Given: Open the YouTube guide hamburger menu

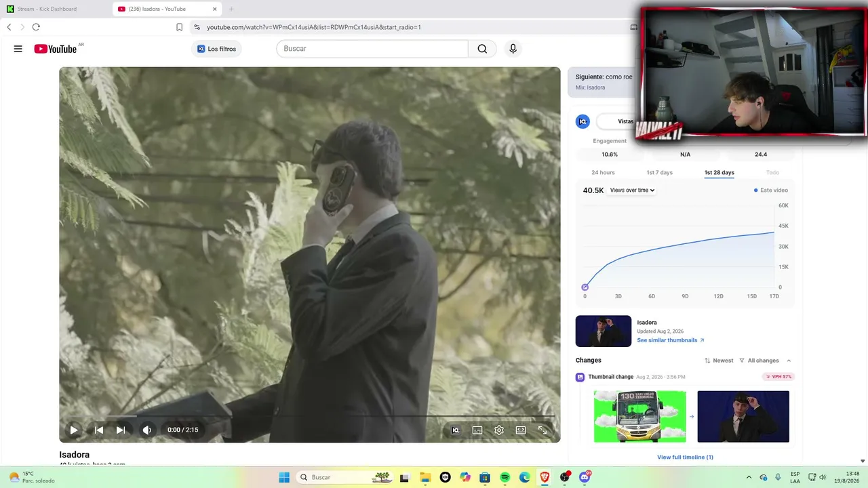Looking at the screenshot, I should [x=18, y=49].
